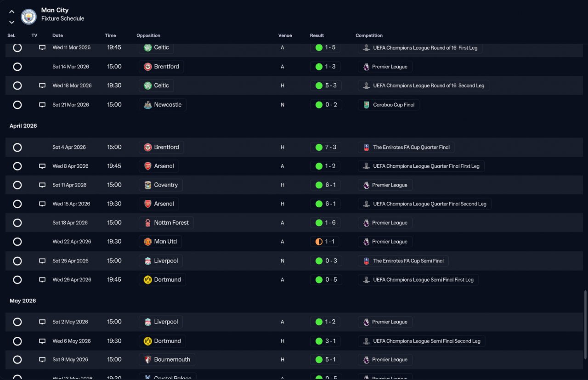Click the Man City club crest

[x=29, y=17]
